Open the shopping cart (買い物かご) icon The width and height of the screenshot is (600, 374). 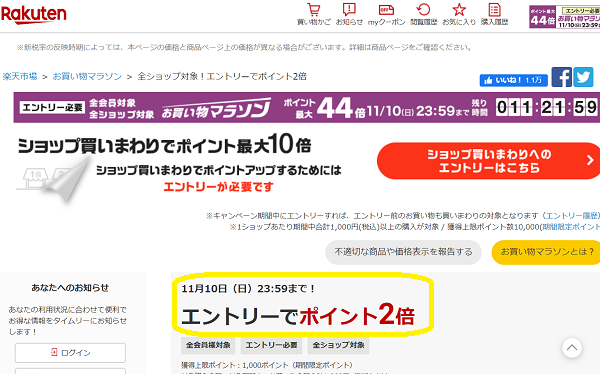tap(314, 14)
